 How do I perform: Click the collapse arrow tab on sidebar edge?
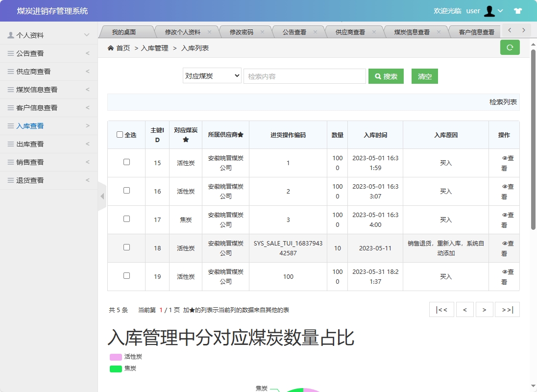point(101,196)
